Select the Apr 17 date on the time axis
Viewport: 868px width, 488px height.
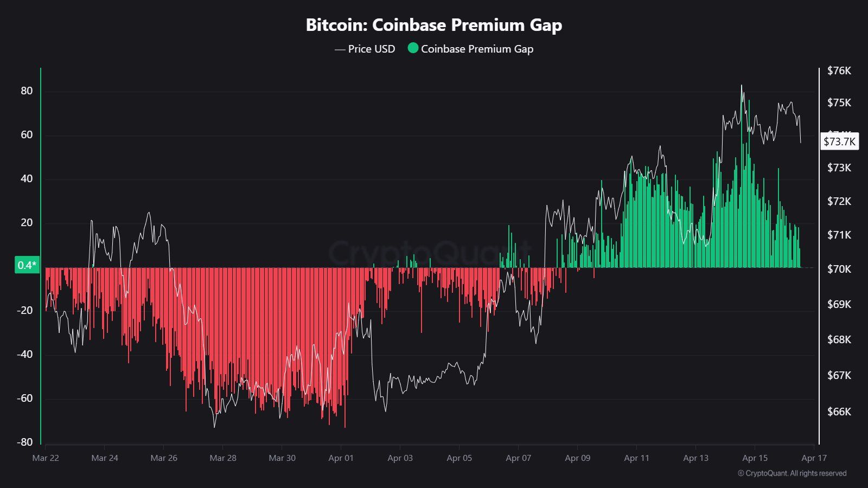point(814,458)
